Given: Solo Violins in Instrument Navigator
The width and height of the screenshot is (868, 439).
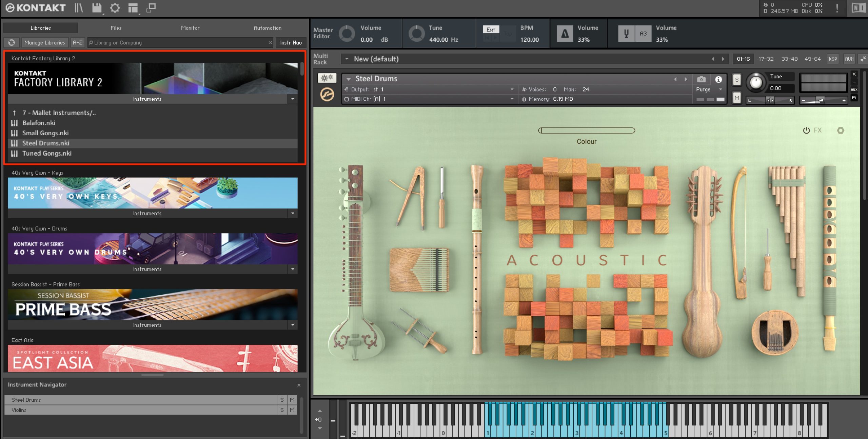Looking at the screenshot, I should 282,410.
